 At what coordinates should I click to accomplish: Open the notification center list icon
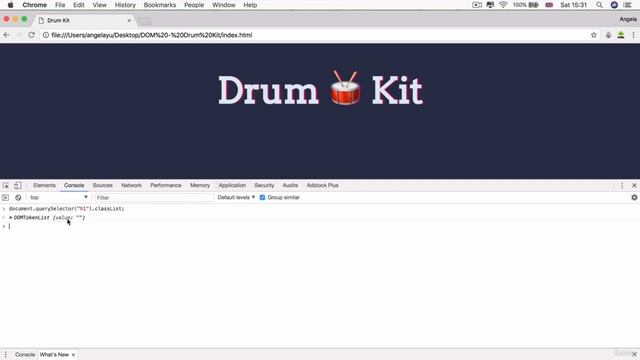pos(628,5)
